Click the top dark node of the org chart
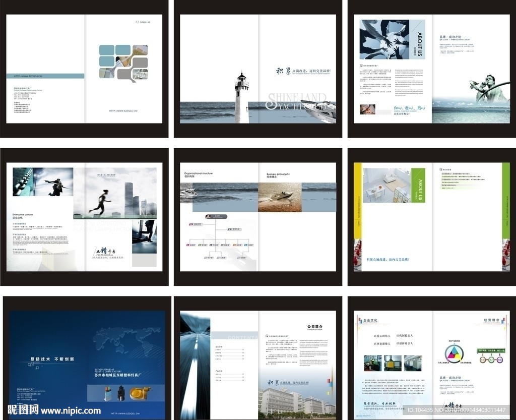The width and height of the screenshot is (516, 420). 216,217
